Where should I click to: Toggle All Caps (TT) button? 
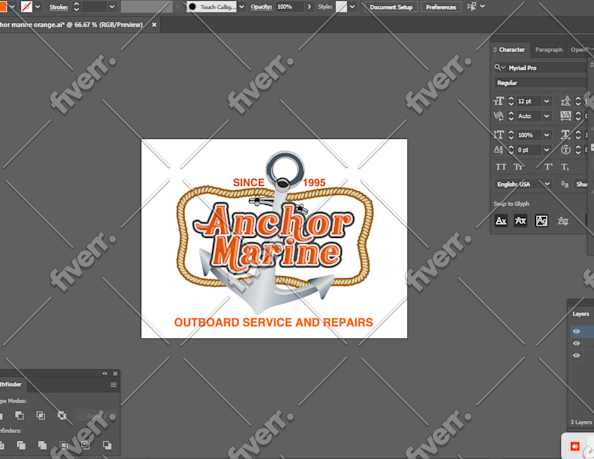click(x=501, y=167)
